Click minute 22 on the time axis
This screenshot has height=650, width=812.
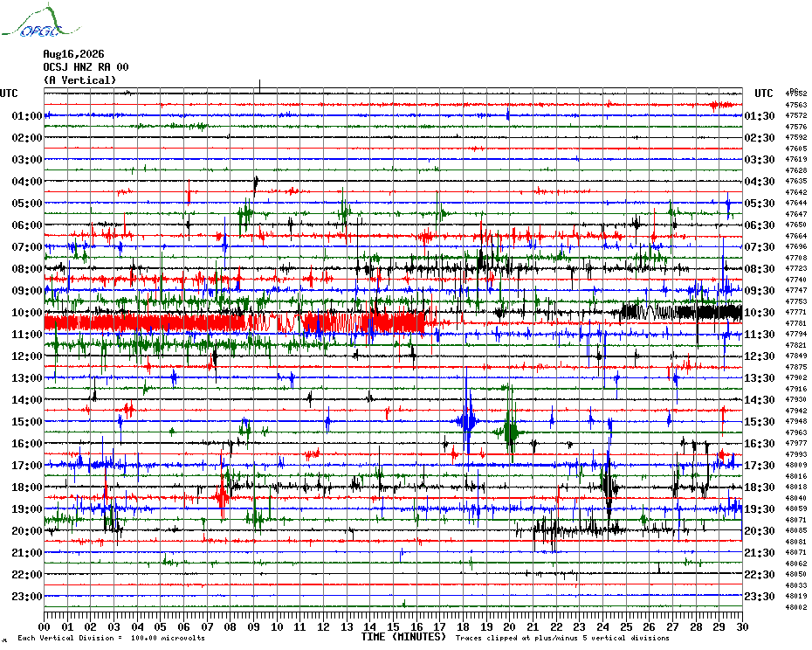point(556,627)
